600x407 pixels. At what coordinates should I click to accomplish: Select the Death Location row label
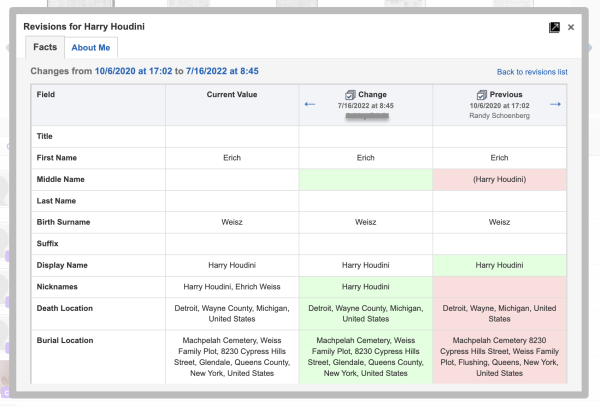pyautogui.click(x=65, y=308)
